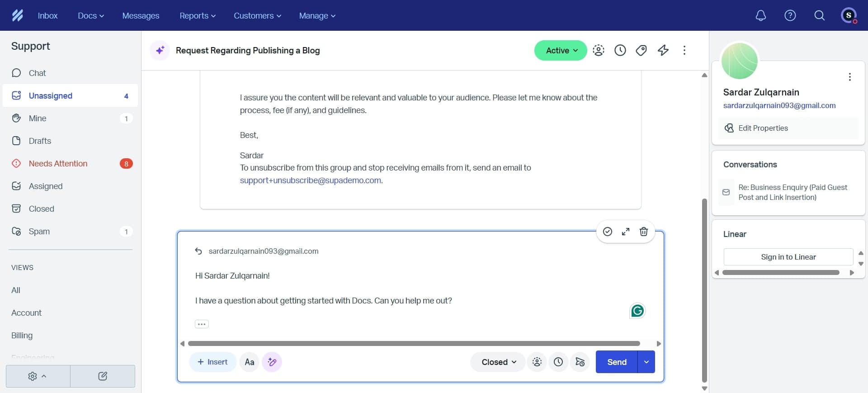This screenshot has width=868, height=393.
Task: Compose new conversation via bottom-left pencil icon
Action: (x=103, y=376)
